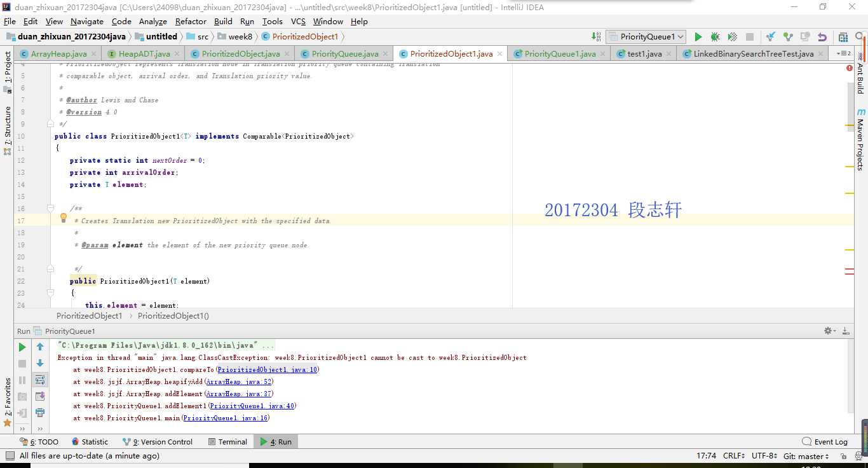Close the LinkedBinarySearchTreeTest.java tab
The image size is (868, 468).
[822, 54]
